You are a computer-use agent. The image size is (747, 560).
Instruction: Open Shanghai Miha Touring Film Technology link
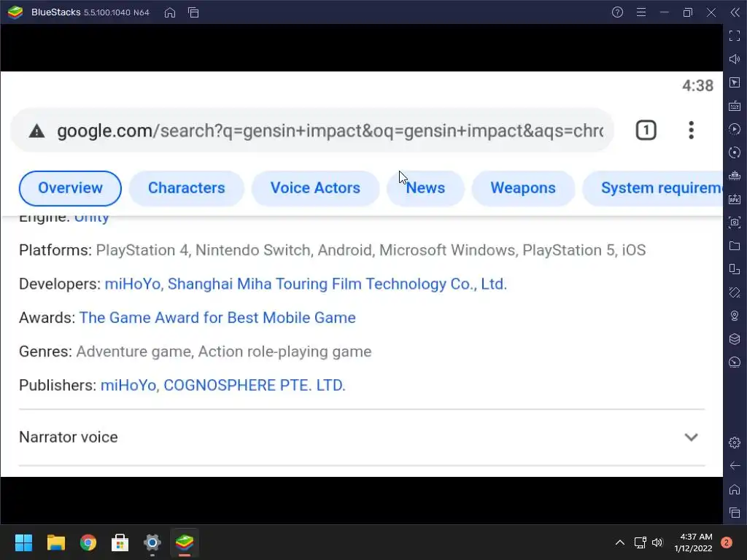pyautogui.click(x=337, y=284)
